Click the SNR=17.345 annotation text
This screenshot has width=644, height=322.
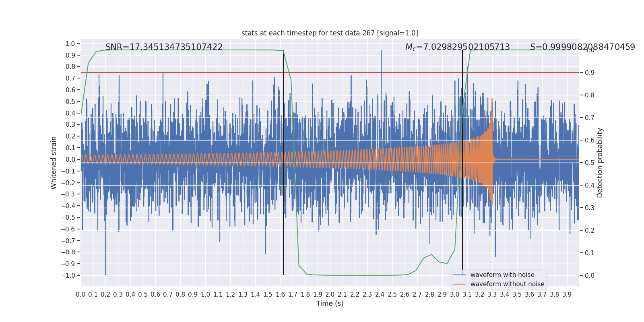[164, 47]
